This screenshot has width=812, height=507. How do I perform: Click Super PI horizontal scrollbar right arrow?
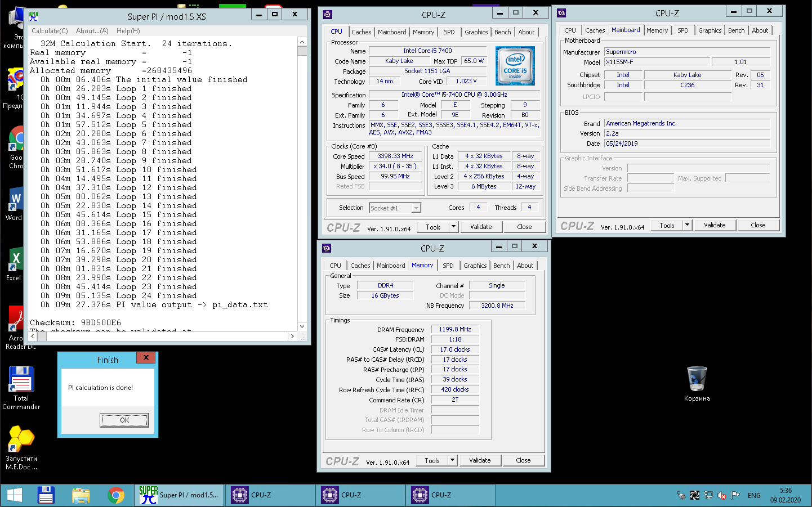pyautogui.click(x=292, y=336)
